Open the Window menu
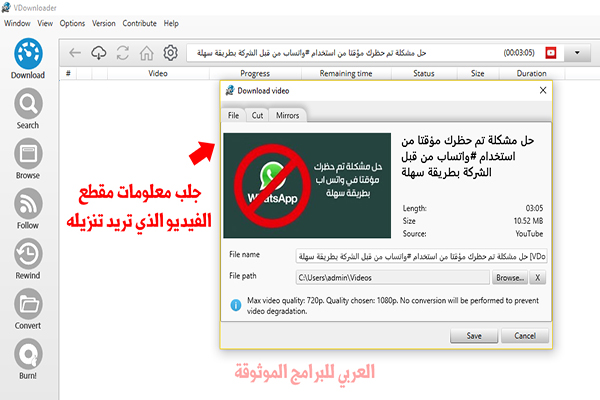Viewport: 600px width, 400px height. tap(17, 23)
